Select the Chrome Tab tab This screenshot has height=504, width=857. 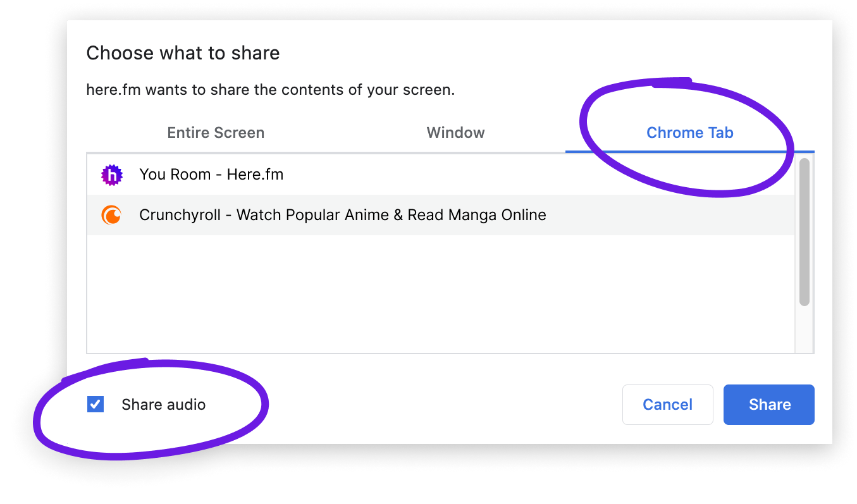point(689,133)
